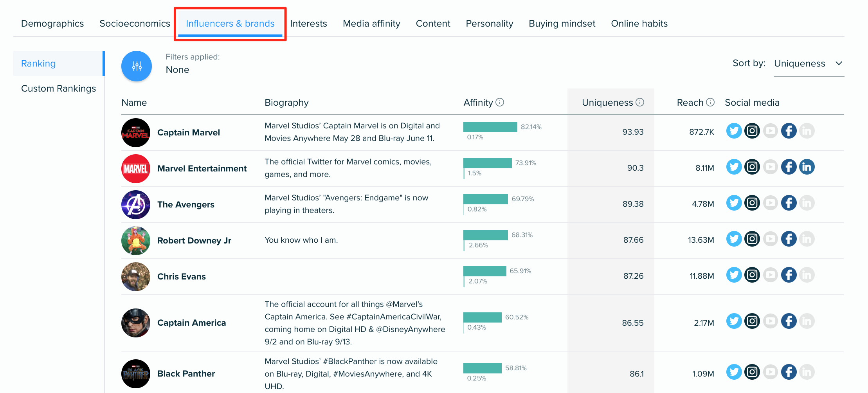Switch to the Personality tab

tap(489, 23)
